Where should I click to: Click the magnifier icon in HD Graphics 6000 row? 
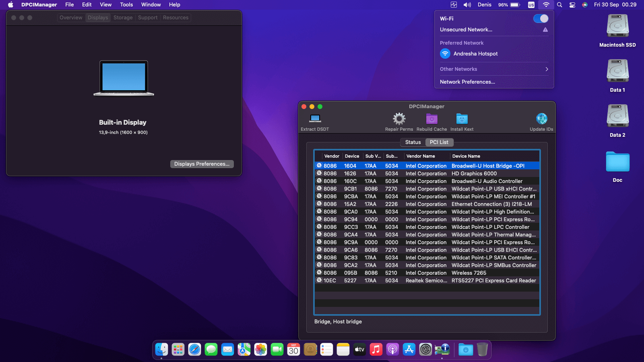point(319,173)
